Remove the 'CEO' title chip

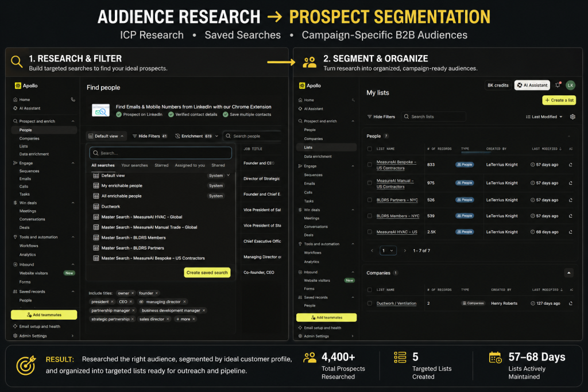coord(130,302)
